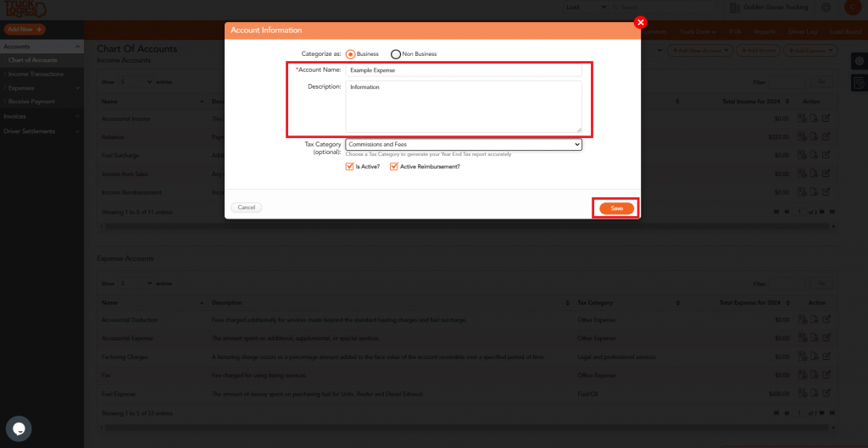This screenshot has width=868, height=448.
Task: Click the Cancel button
Action: click(247, 207)
